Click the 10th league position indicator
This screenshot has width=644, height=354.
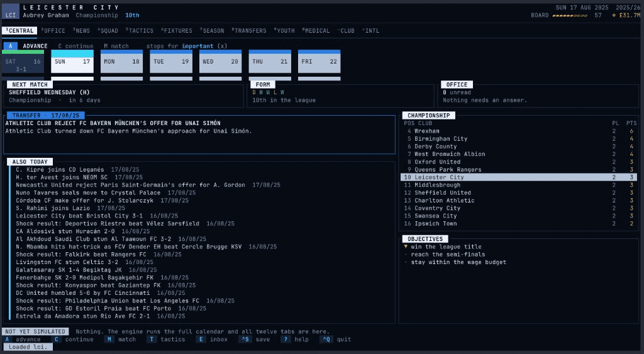(132, 15)
